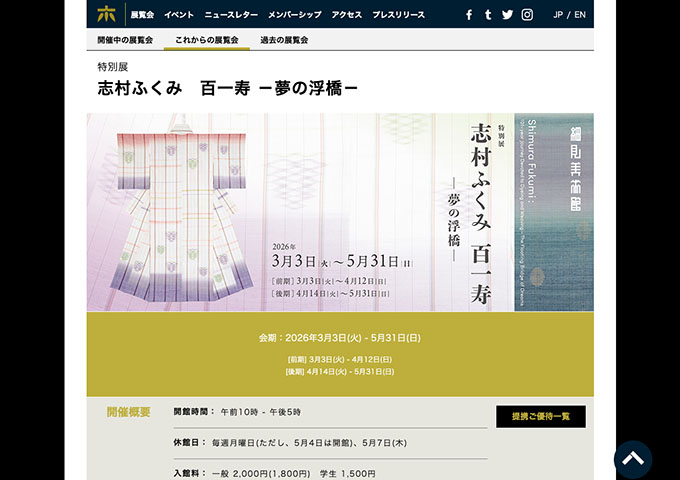Select the 開催中の展覧会 tab
This screenshot has height=480, width=680.
click(x=125, y=40)
